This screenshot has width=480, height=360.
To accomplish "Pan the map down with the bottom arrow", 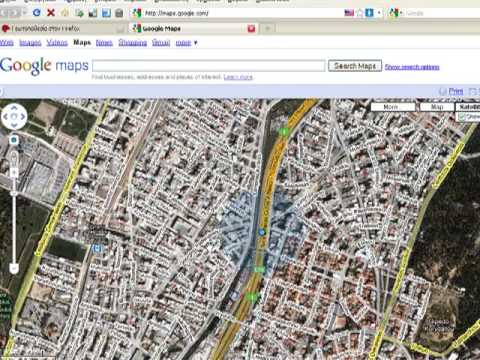I will pos(14,125).
